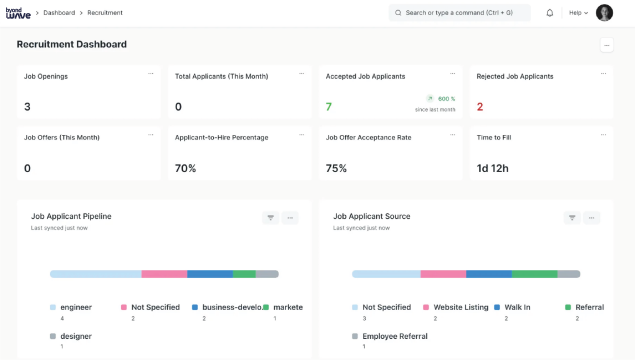Toggle the Employee Referral legend item

point(390,336)
